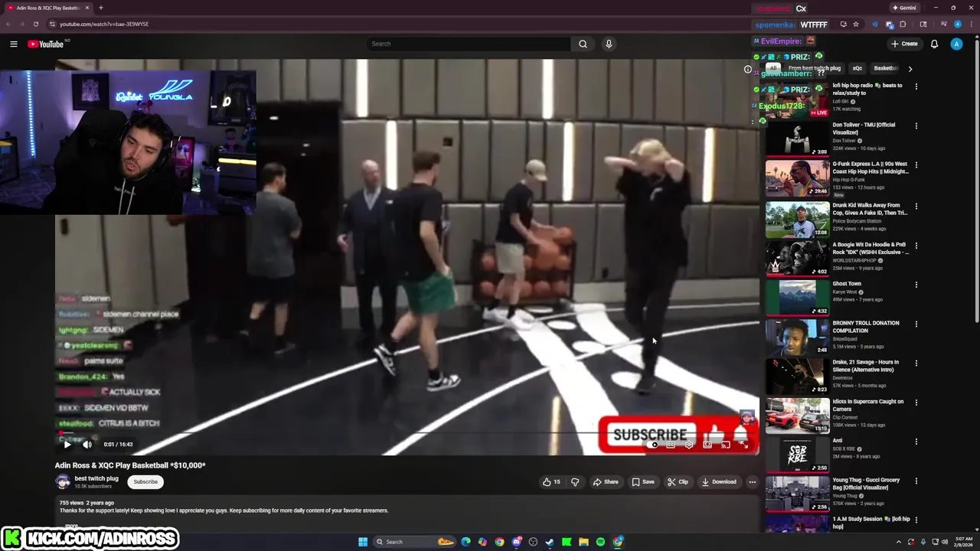Viewport: 980px width, 551px height.
Task: Open the best twitch plug channel link
Action: point(96,478)
